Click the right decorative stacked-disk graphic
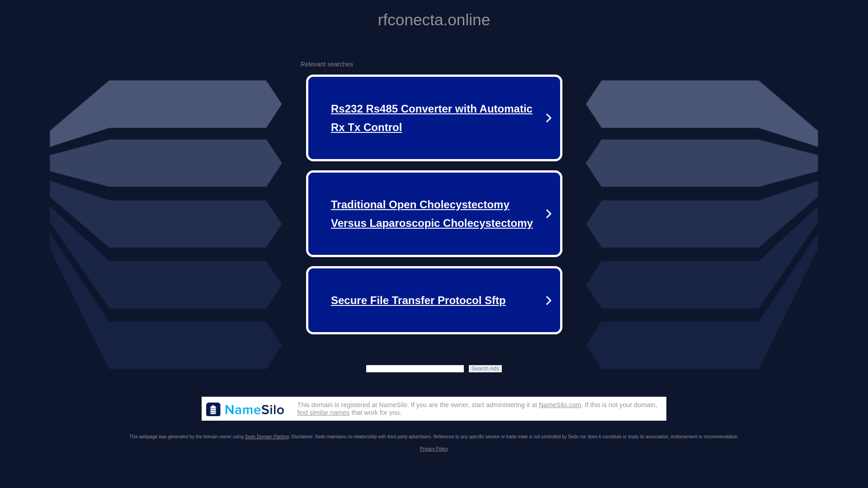Viewport: 868px width, 488px height. click(702, 225)
